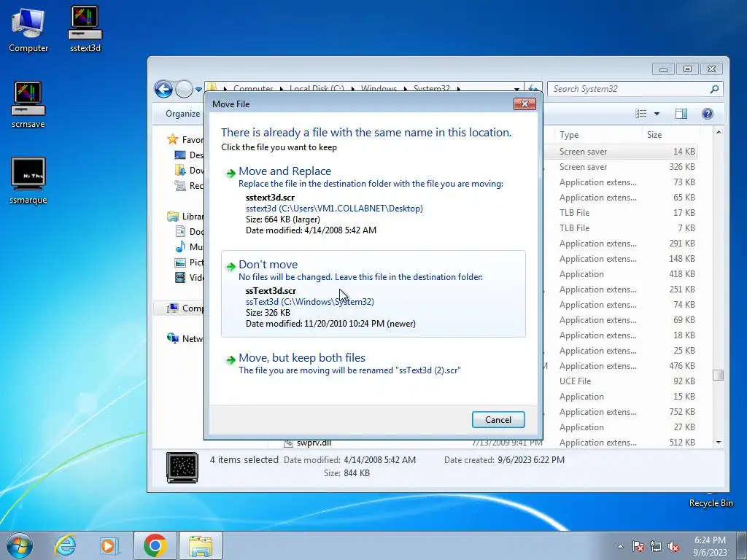This screenshot has width=747, height=560.
Task: Select the UCE File 92 KB row
Action: click(x=620, y=381)
